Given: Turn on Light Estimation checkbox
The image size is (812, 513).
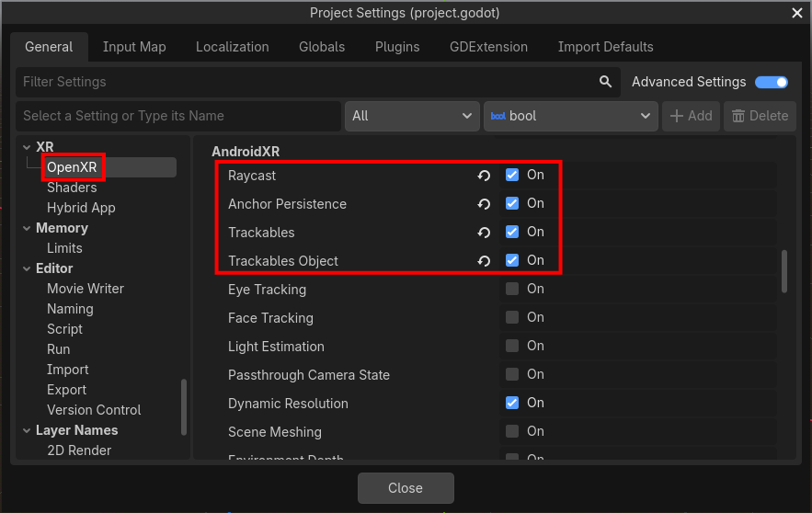Looking at the screenshot, I should (511, 346).
